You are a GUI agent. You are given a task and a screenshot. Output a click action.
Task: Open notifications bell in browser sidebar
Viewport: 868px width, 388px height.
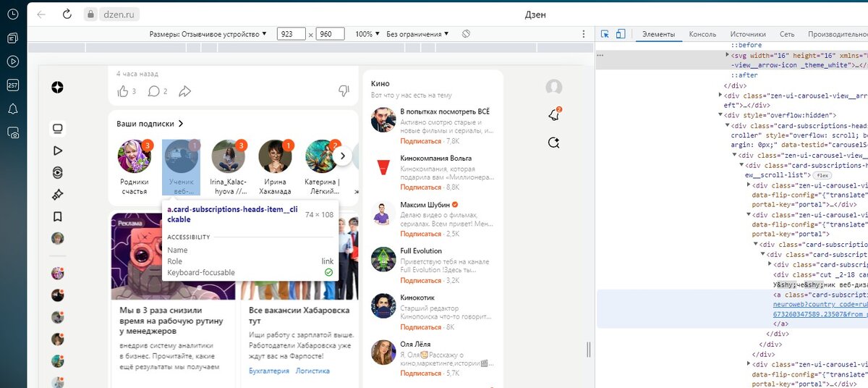point(12,109)
